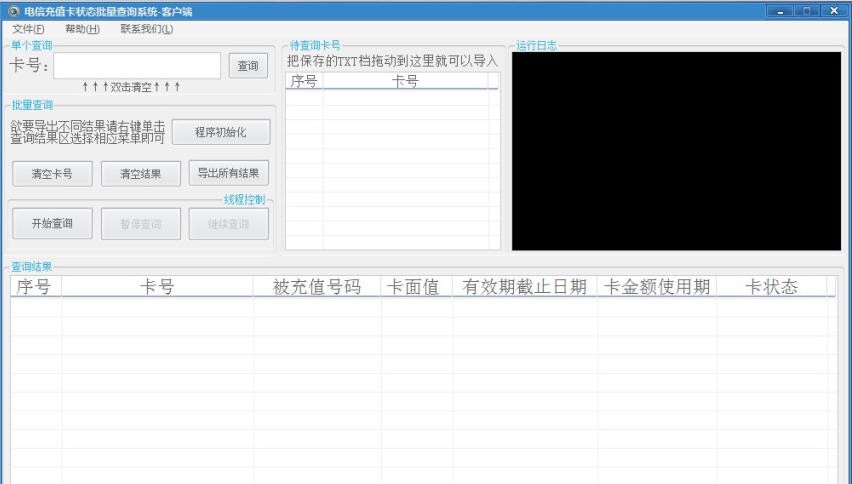Click the 程序初始化 button
852x484 pixels.
click(x=221, y=132)
